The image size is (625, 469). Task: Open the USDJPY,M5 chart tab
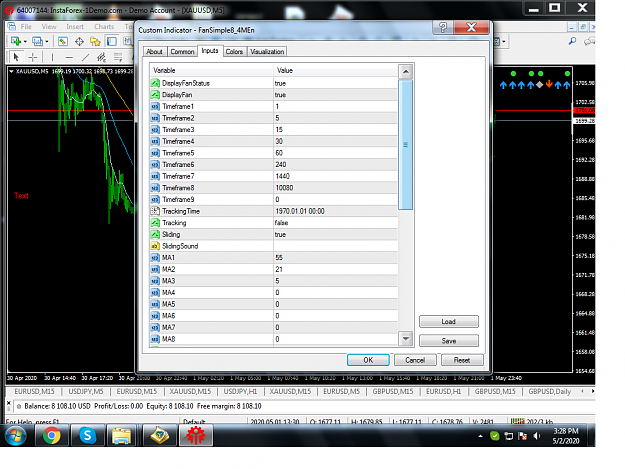(x=86, y=392)
